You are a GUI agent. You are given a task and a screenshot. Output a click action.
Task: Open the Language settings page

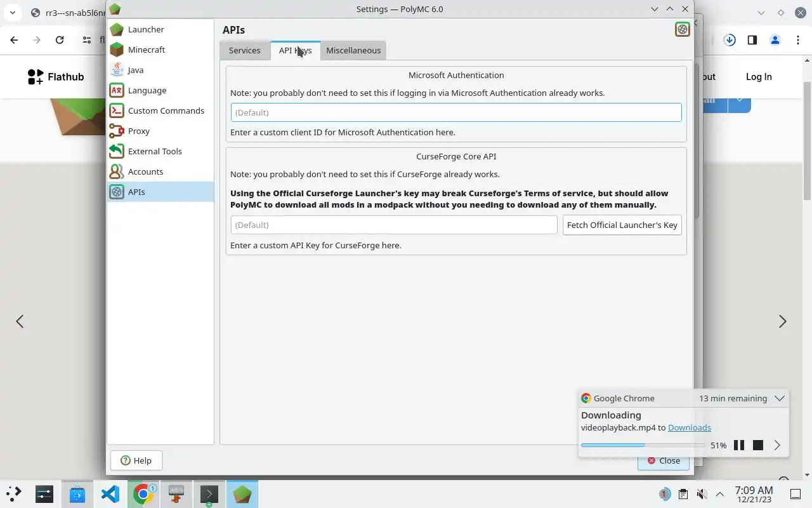tap(160, 90)
